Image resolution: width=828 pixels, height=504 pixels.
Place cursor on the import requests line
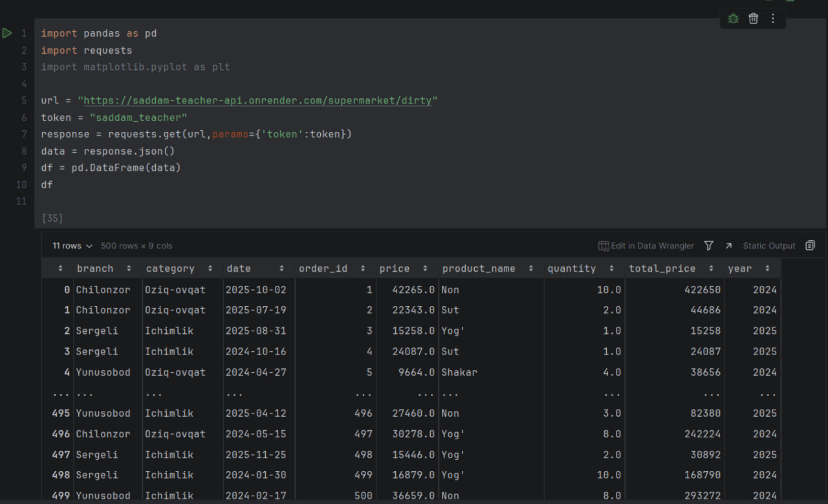(x=86, y=50)
